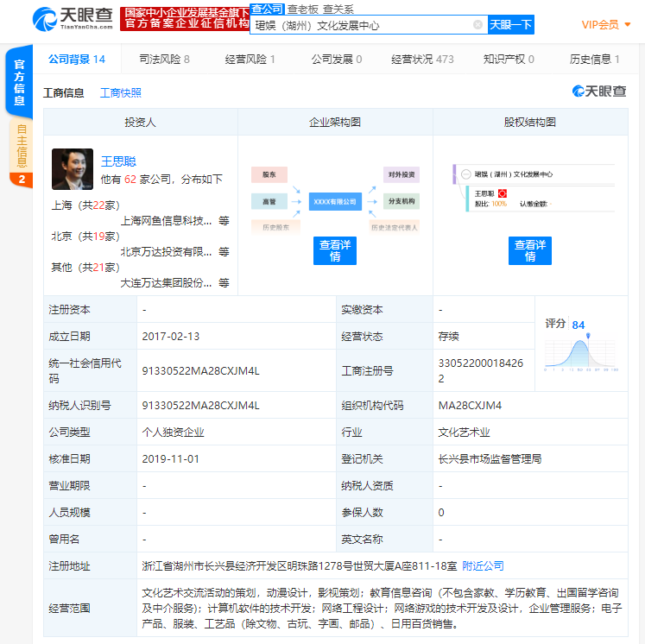Collapse the equity structure tree node

(465, 174)
